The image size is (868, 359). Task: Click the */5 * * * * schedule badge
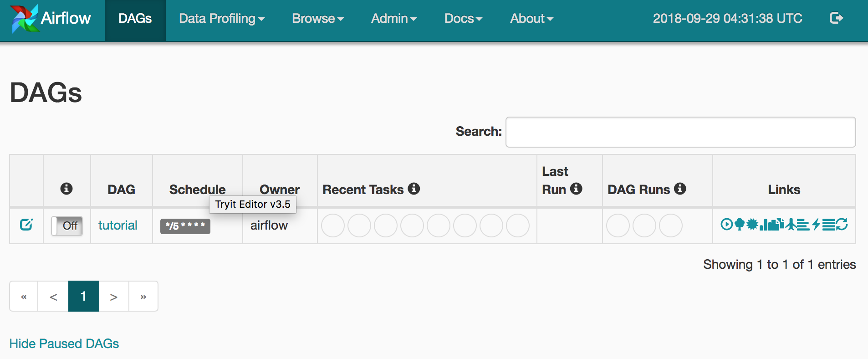pos(185,226)
